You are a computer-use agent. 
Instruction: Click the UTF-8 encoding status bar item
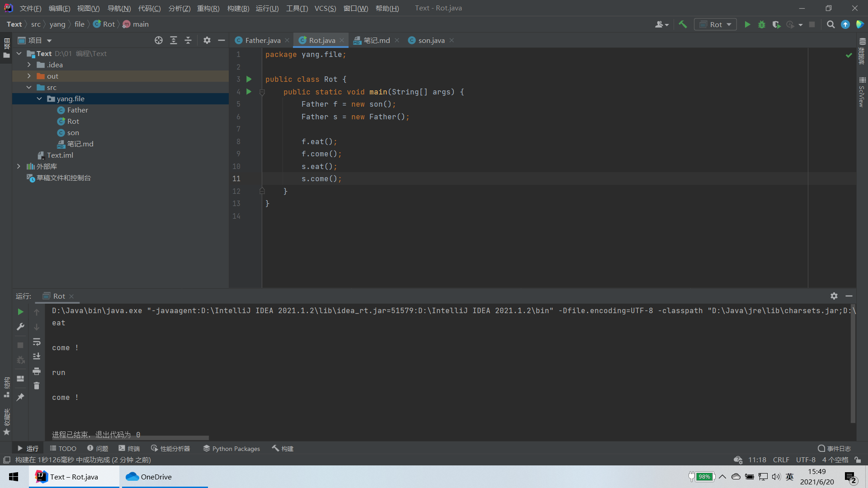pyautogui.click(x=805, y=460)
